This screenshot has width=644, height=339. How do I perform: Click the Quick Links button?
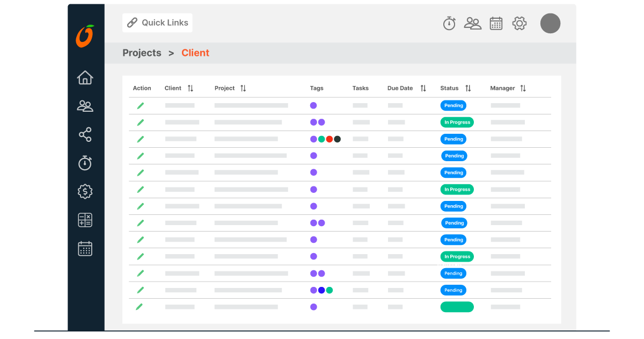pos(157,23)
